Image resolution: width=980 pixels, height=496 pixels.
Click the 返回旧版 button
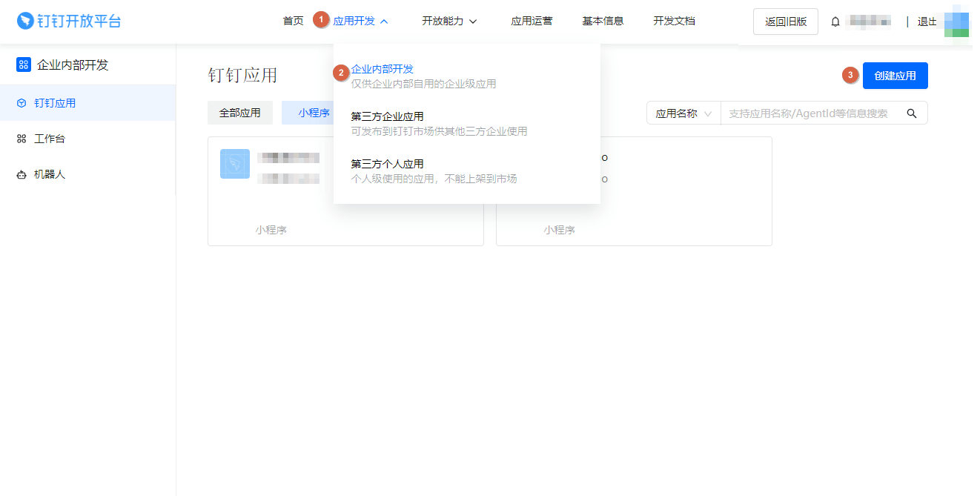point(786,22)
